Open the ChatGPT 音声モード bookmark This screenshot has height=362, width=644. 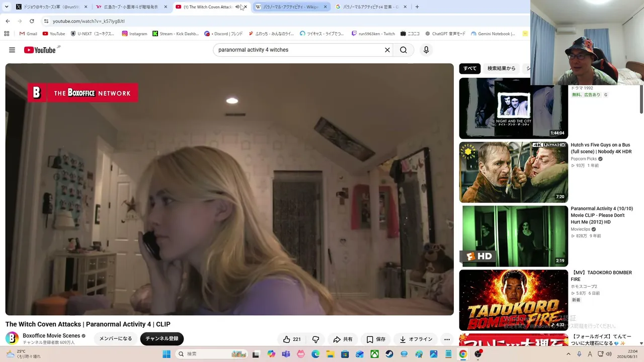tap(445, 34)
